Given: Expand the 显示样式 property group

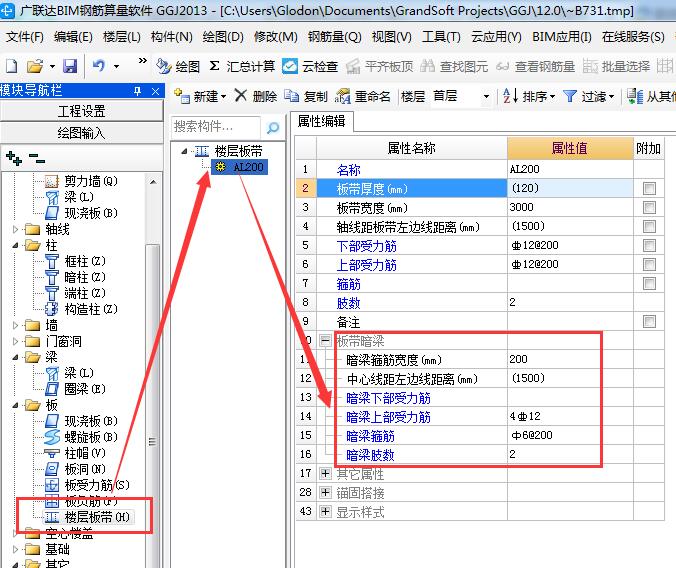Looking at the screenshot, I should click(x=325, y=512).
